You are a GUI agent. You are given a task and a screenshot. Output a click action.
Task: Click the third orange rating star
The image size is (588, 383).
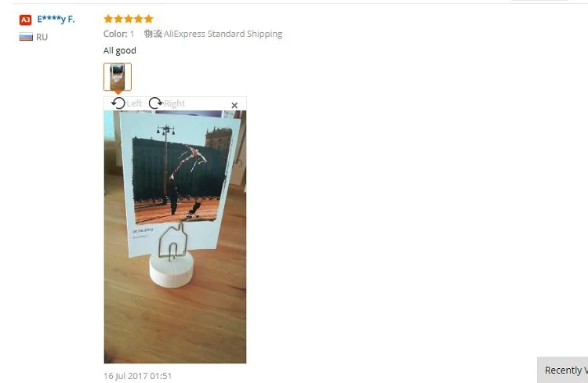tap(129, 19)
